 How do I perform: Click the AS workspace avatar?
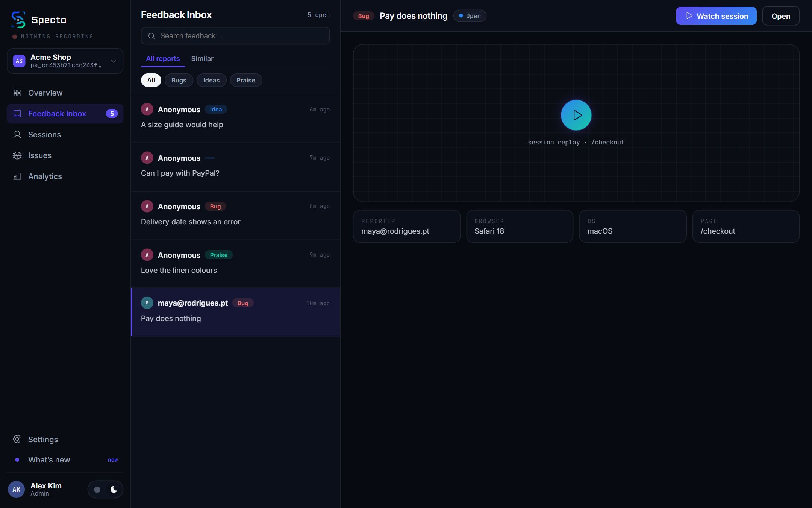click(19, 61)
